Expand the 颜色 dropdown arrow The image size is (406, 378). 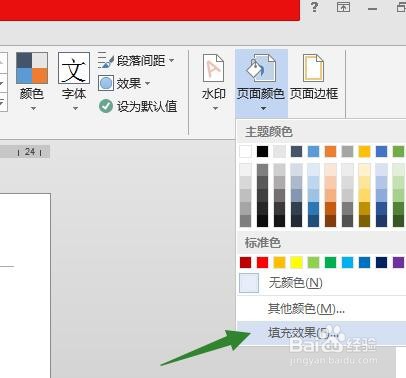click(33, 108)
